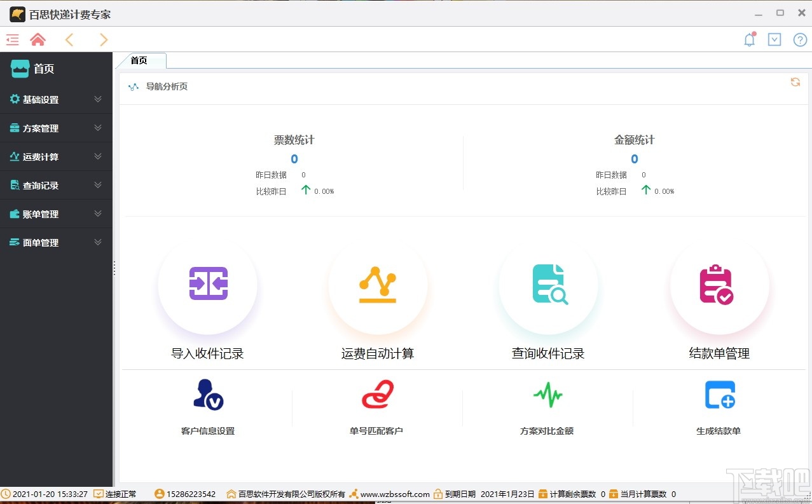
Task: Open 查询收件记录 to search records
Action: click(548, 285)
